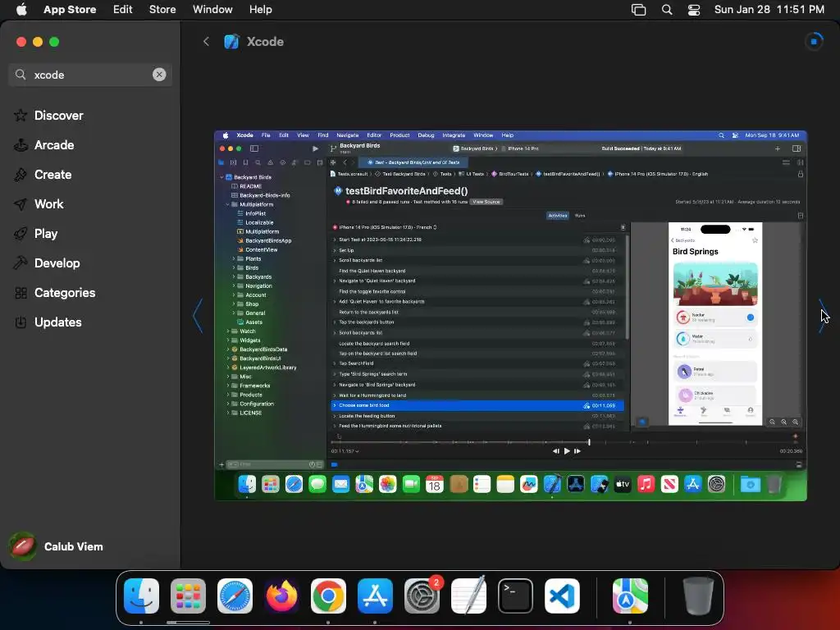
Task: Open Control Center in the menu bar
Action: pos(694,10)
